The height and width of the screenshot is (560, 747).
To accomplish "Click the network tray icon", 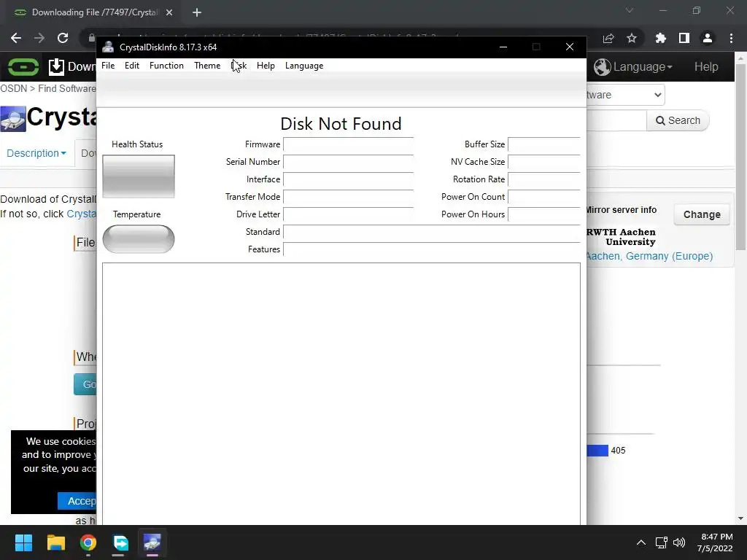I will 661,542.
